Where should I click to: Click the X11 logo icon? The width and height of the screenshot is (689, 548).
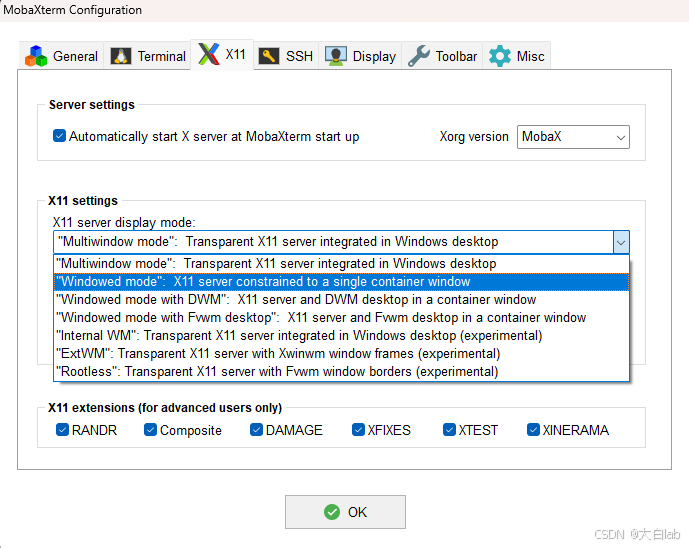tap(209, 54)
